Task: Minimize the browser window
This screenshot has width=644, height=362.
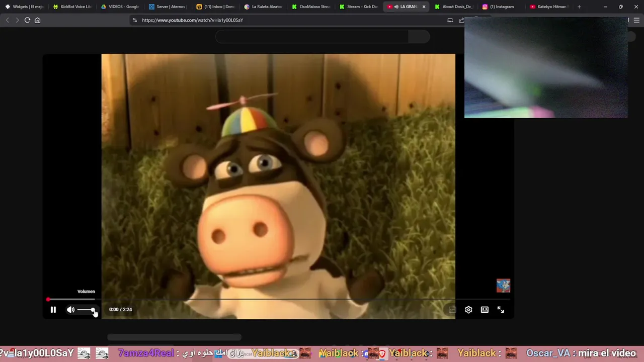Action: point(605,7)
